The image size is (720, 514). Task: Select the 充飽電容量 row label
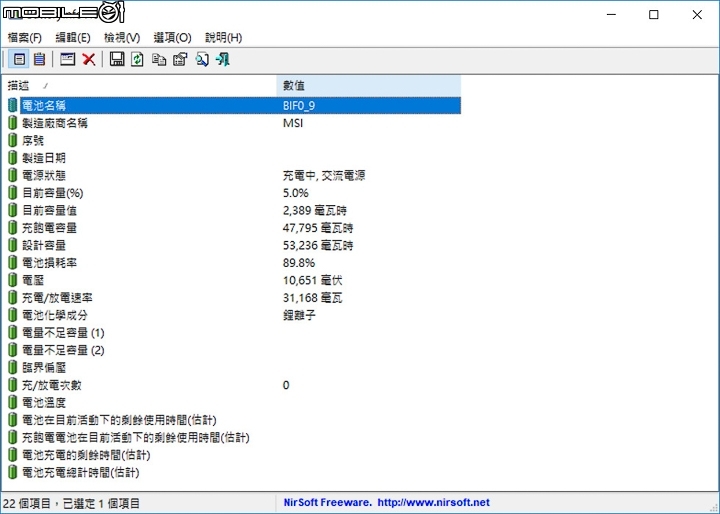tap(49, 228)
